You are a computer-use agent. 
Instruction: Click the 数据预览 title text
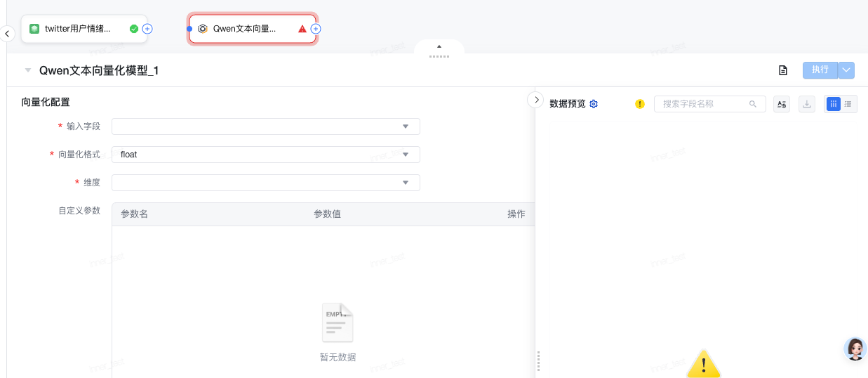coord(567,104)
